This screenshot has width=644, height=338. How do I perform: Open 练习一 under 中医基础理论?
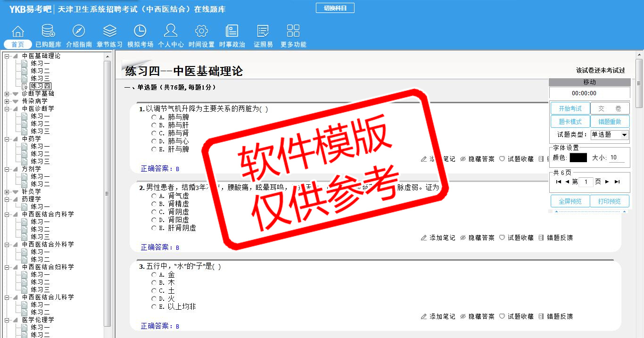pos(40,63)
